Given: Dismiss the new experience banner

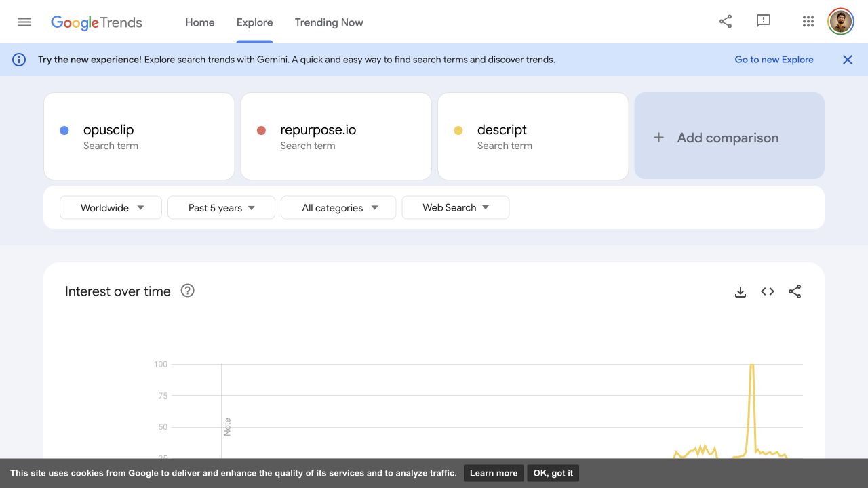Looking at the screenshot, I should (x=848, y=60).
